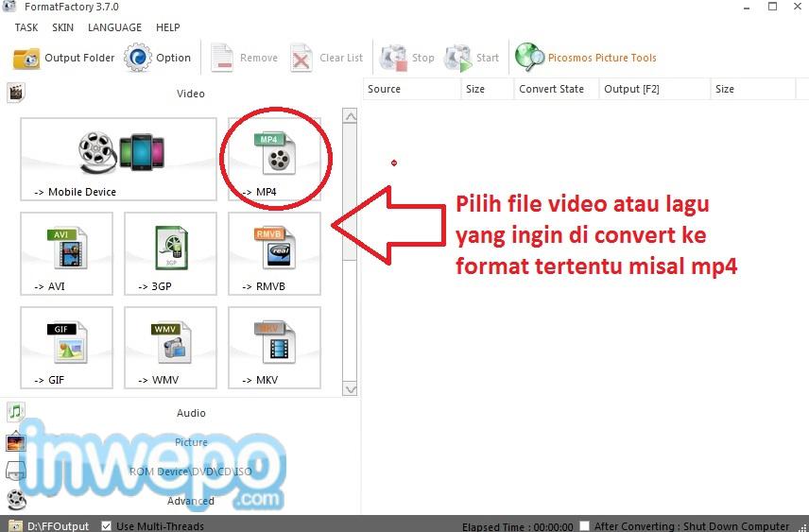Click the last Size column header
Image resolution: width=809 pixels, height=532 pixels.
pyautogui.click(x=753, y=89)
